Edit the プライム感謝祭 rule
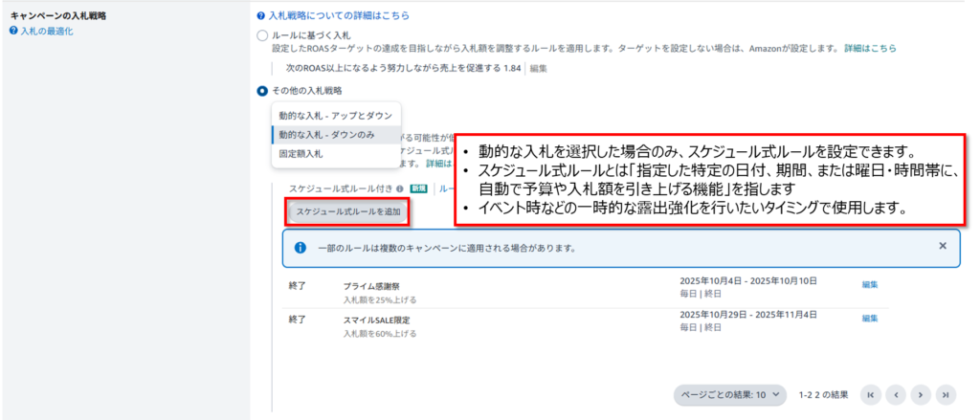980x420 pixels. coord(870,284)
